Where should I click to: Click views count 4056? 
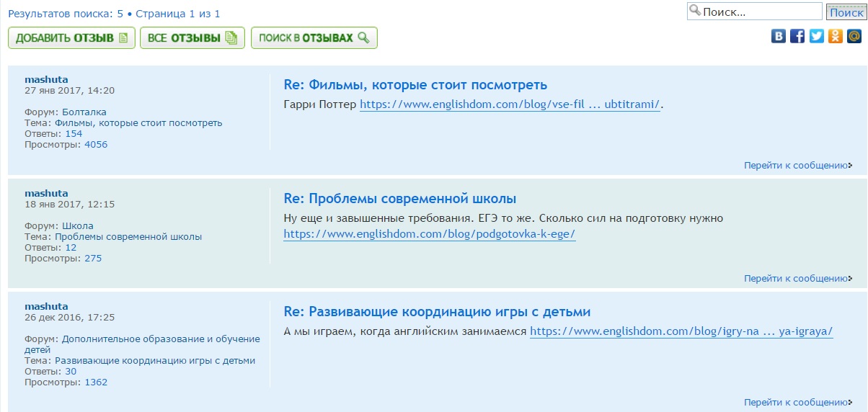pyautogui.click(x=96, y=144)
